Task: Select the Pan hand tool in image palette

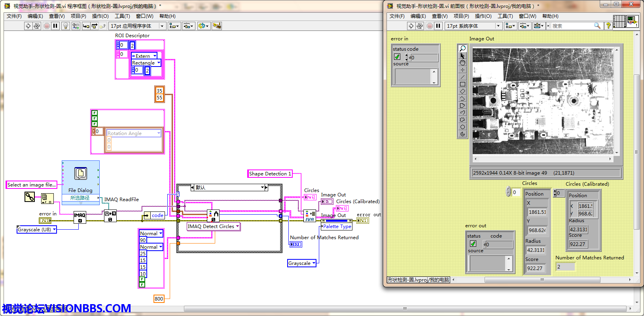Action: (x=462, y=63)
